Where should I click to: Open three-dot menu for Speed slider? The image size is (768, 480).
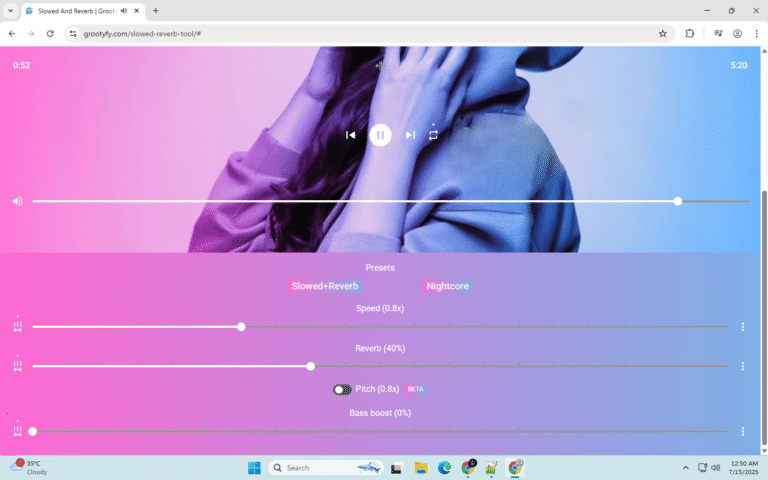pyautogui.click(x=742, y=326)
